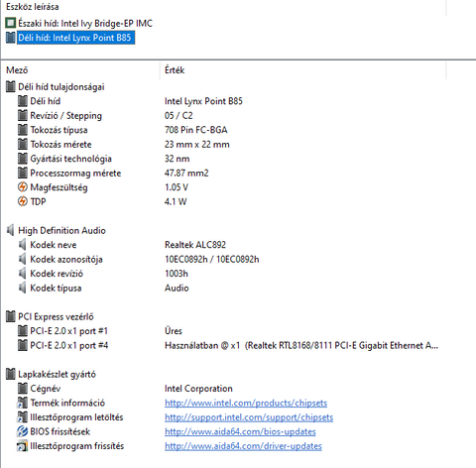Click the PCI Express vezérlő group icon
This screenshot has width=476, height=468.
pos(11,316)
